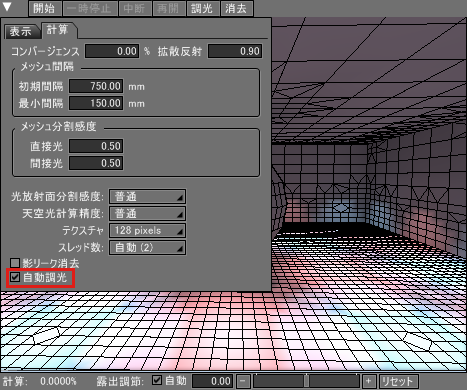Select the 計算 tab
Viewport: 467px width, 390px height.
click(58, 30)
